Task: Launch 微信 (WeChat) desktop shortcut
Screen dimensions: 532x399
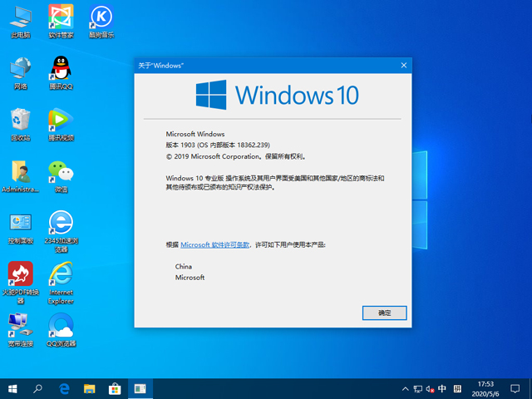Action: click(61, 177)
